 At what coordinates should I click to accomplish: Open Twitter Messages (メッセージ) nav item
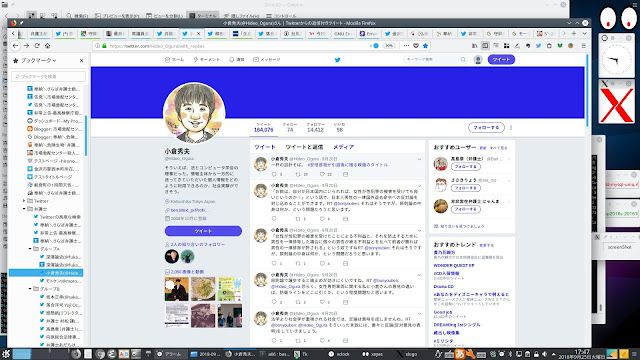pos(267,60)
